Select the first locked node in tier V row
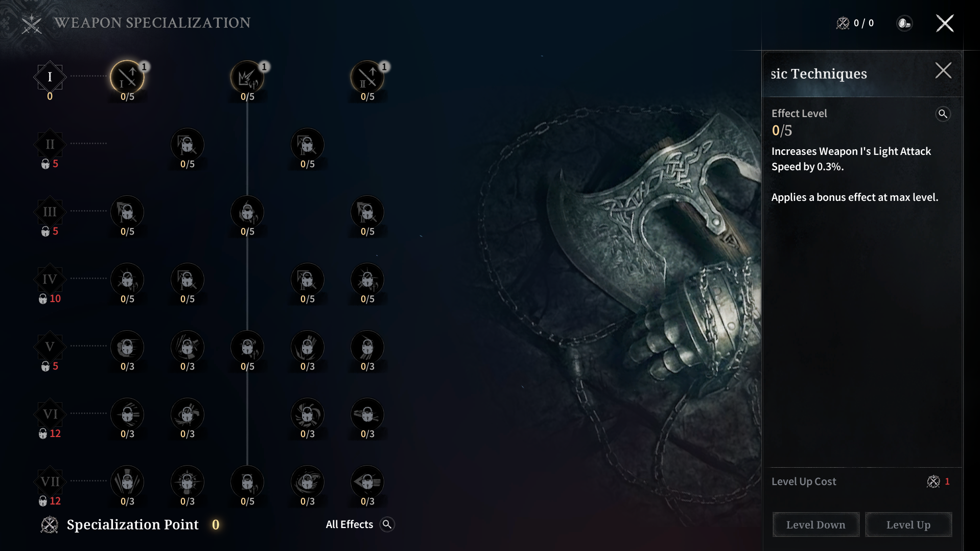The image size is (980, 551). tap(127, 347)
